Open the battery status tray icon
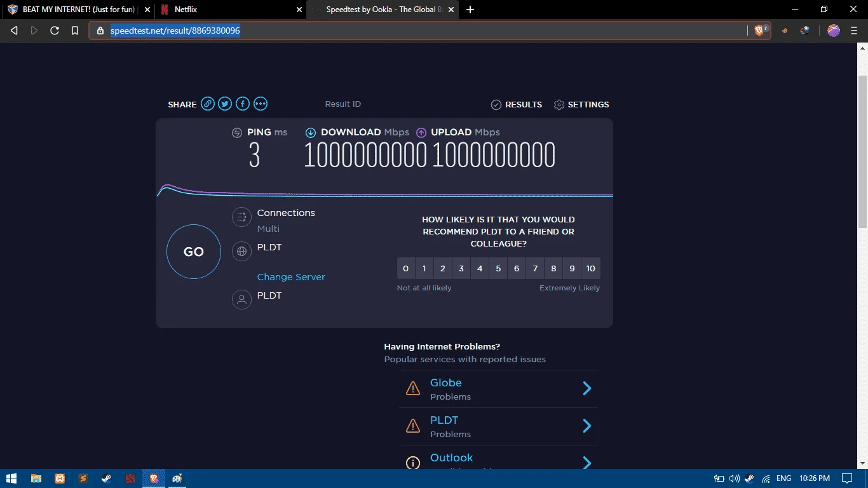 [x=719, y=478]
